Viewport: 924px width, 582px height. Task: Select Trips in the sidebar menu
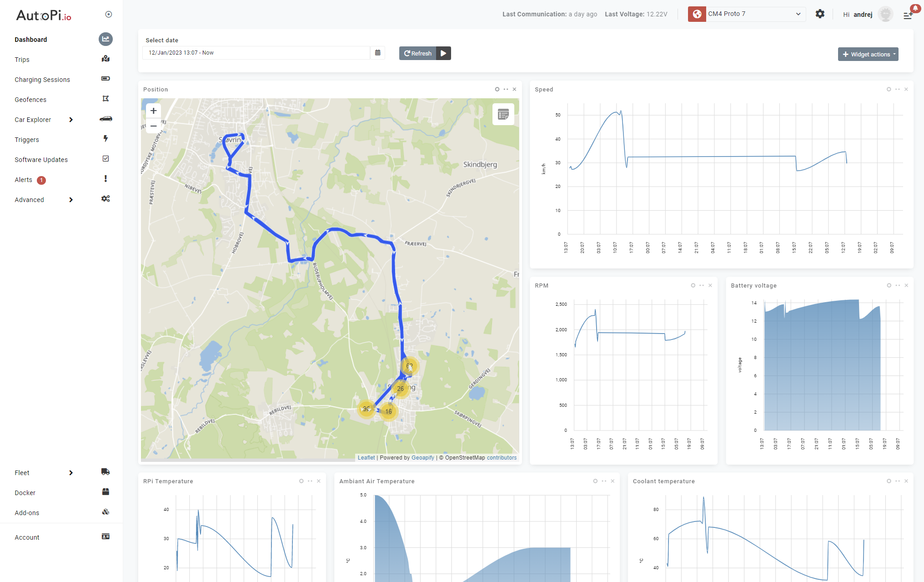point(21,59)
